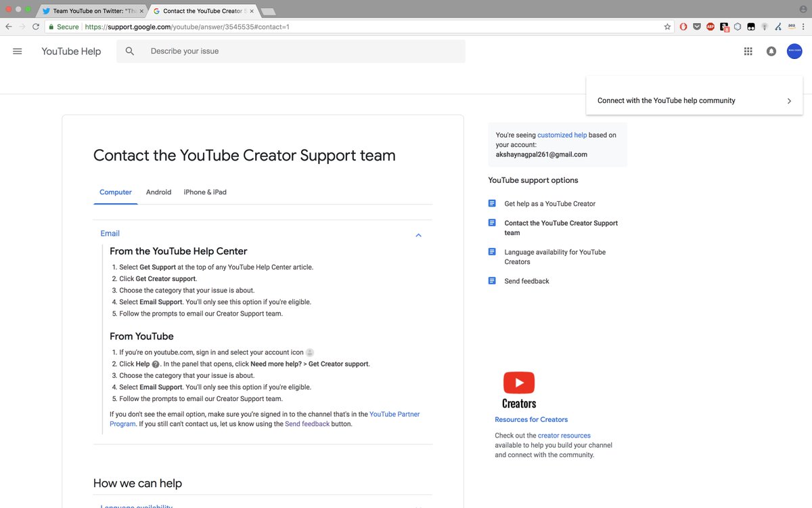Open the customized help link
812x508 pixels.
pyautogui.click(x=562, y=135)
